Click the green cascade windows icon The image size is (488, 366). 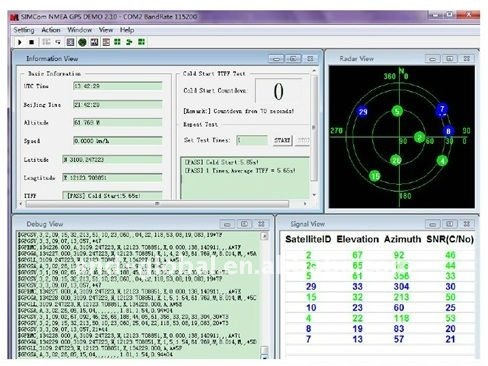click(129, 42)
